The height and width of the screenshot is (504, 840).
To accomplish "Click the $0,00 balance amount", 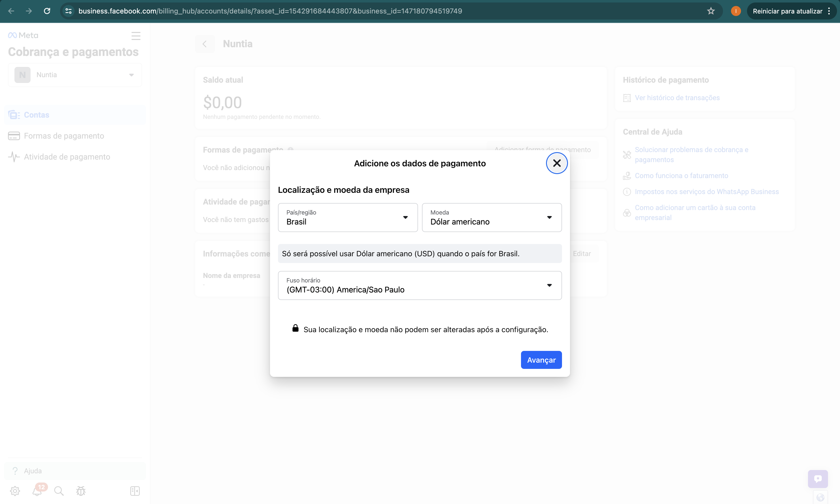I will [x=222, y=103].
